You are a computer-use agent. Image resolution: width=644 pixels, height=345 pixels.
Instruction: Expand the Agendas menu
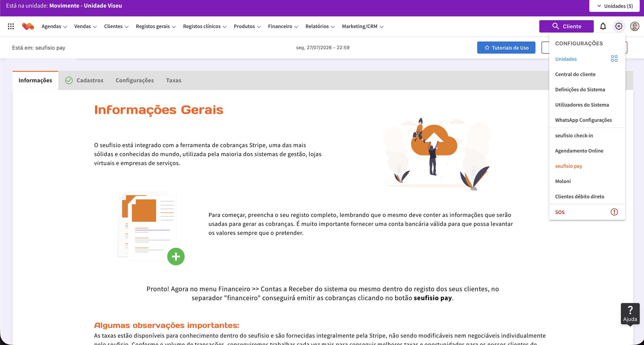click(54, 26)
